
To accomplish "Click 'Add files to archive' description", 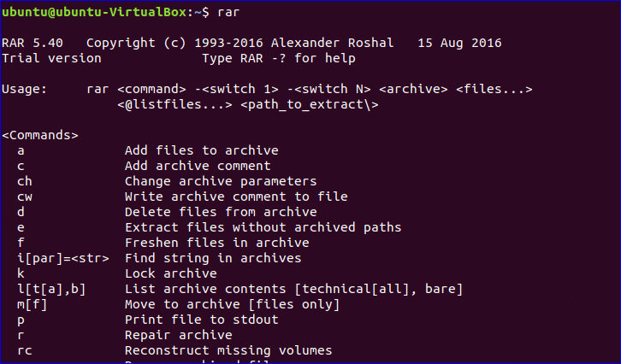I will (202, 150).
